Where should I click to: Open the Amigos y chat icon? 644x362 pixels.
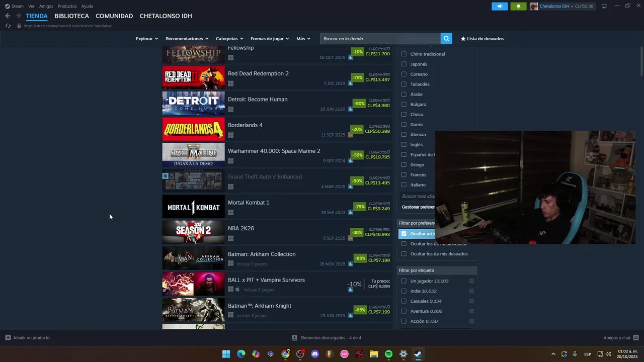tap(636, 338)
